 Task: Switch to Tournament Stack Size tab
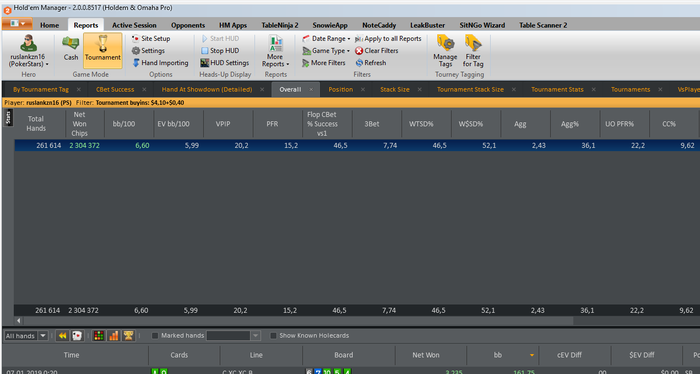click(x=470, y=89)
